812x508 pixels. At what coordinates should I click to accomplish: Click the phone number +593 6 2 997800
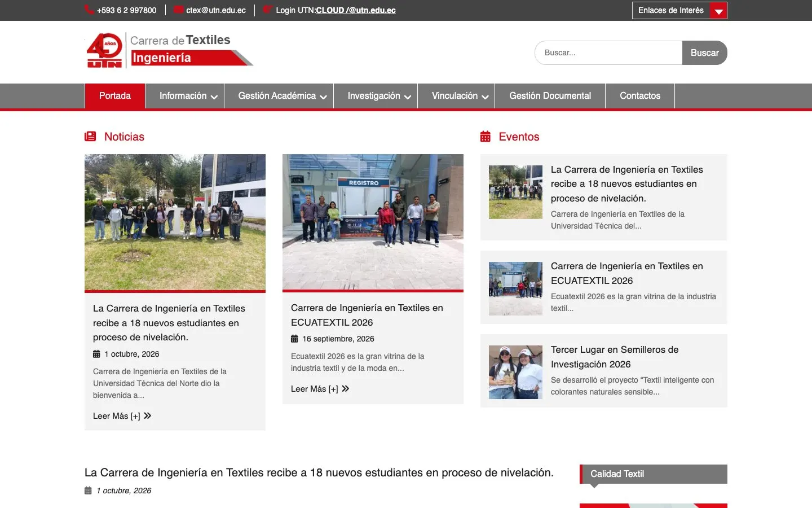point(127,10)
